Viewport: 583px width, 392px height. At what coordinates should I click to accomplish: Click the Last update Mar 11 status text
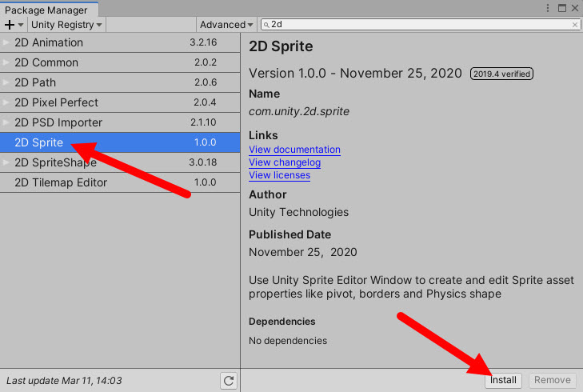[x=64, y=381]
